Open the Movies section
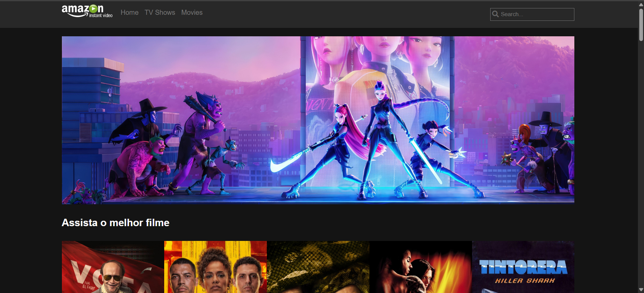 coord(192,12)
